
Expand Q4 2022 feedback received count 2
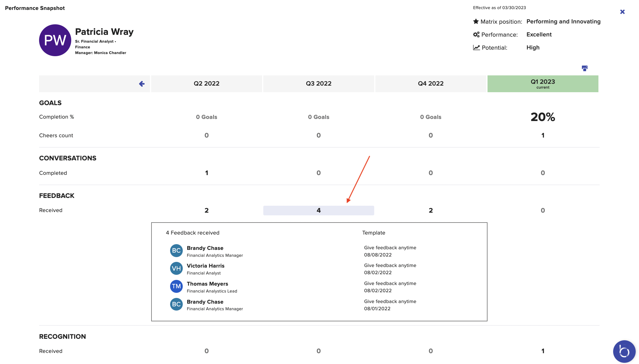coord(431,211)
